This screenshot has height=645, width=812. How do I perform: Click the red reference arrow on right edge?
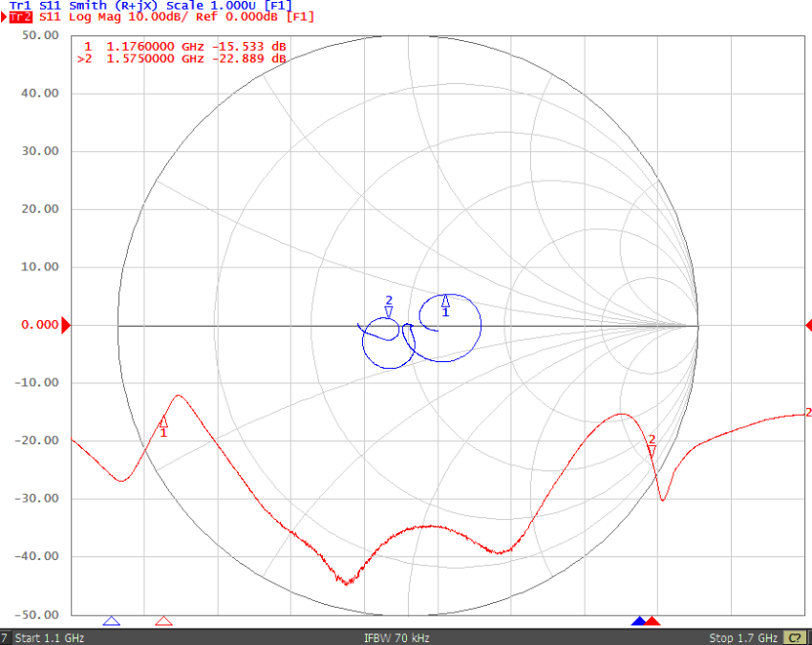[x=808, y=325]
